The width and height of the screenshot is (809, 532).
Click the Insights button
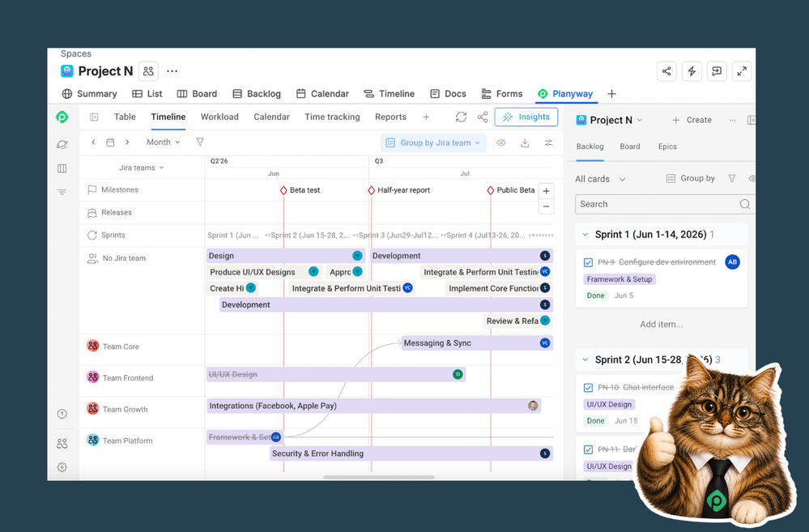(526, 117)
